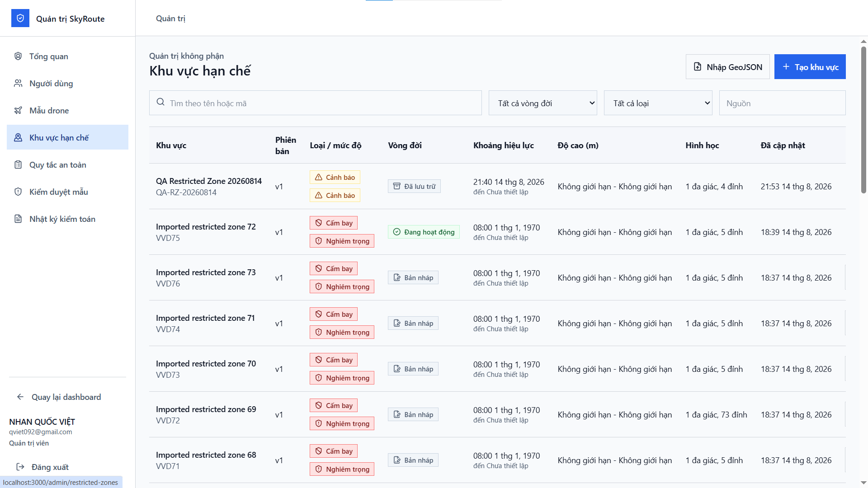This screenshot has height=488, width=868.
Task: Click the top Cảnh báo triangle icon for QA zone
Action: (319, 177)
